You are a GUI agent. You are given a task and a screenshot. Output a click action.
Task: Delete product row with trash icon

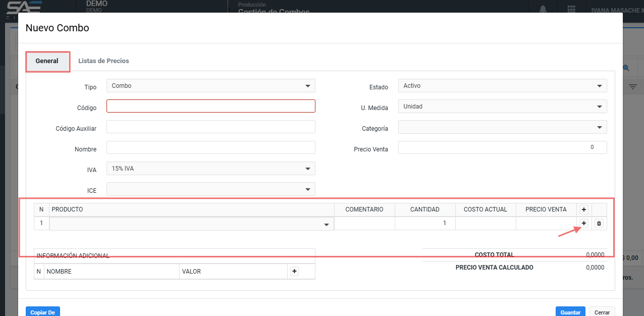[599, 223]
